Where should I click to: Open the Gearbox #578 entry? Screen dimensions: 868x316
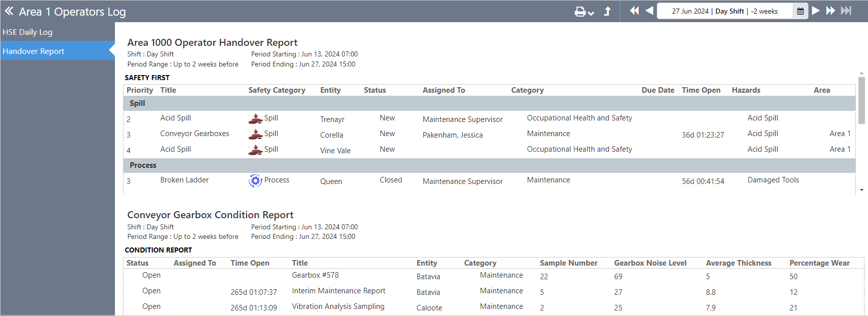(x=315, y=275)
